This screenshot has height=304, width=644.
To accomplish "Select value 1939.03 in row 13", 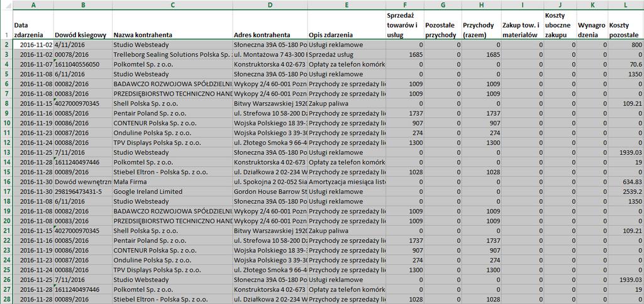I will click(x=626, y=152).
